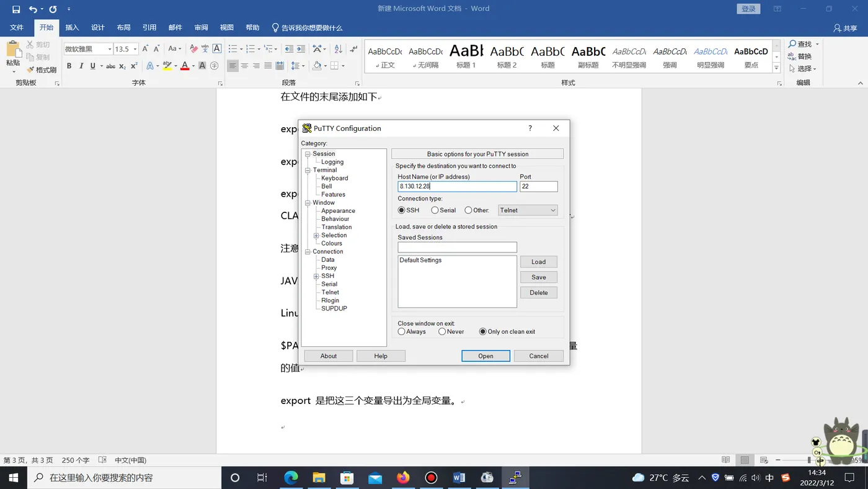This screenshot has width=868, height=489.
Task: Click the zoom slider handle in the status bar
Action: 809,460
